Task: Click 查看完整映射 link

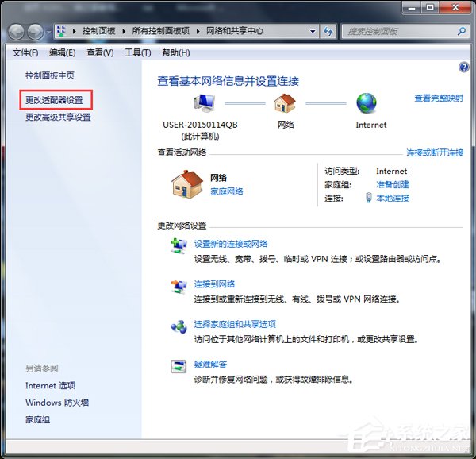Action: [438, 98]
